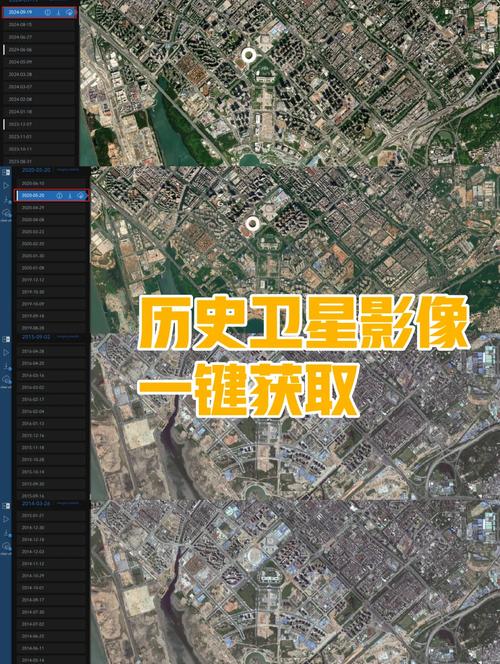The image size is (500, 664).
Task: Click cloud icon on 2024-09-19 row
Action: coord(69,12)
